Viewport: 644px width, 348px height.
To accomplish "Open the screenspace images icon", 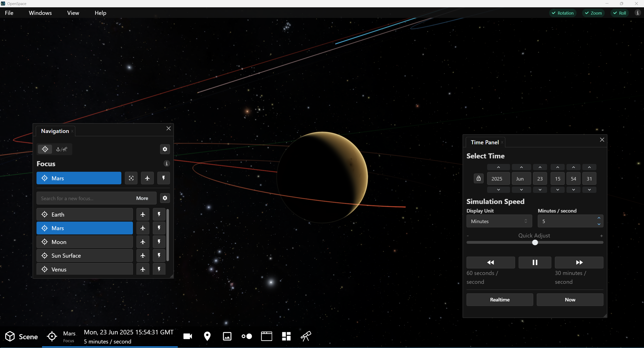I will click(227, 336).
